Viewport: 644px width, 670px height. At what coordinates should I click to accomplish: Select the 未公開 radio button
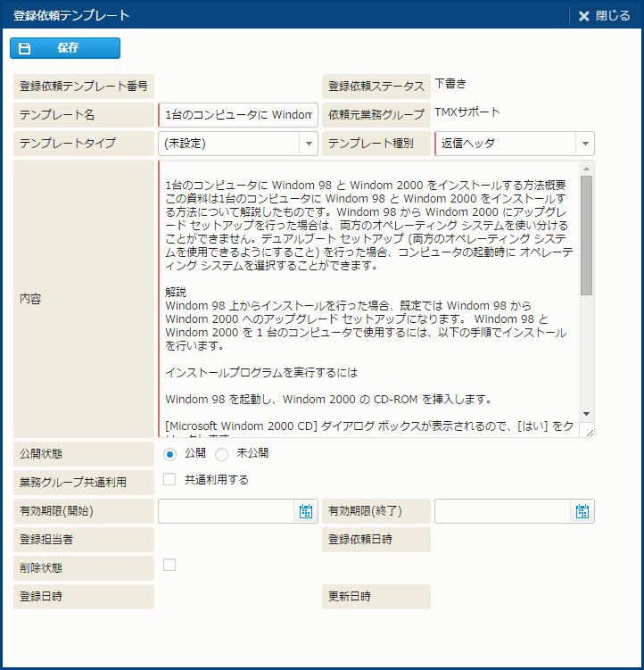(222, 454)
